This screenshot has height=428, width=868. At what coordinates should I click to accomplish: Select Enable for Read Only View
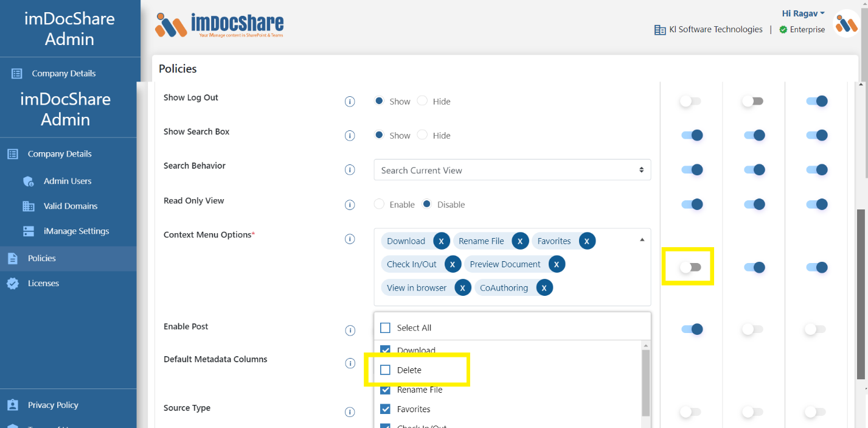pos(379,204)
